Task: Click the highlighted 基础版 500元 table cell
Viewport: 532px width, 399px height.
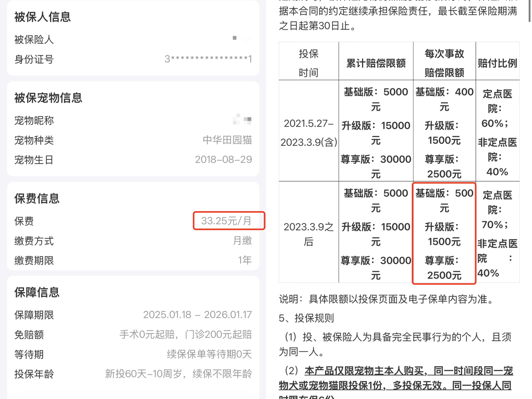Action: click(443, 198)
